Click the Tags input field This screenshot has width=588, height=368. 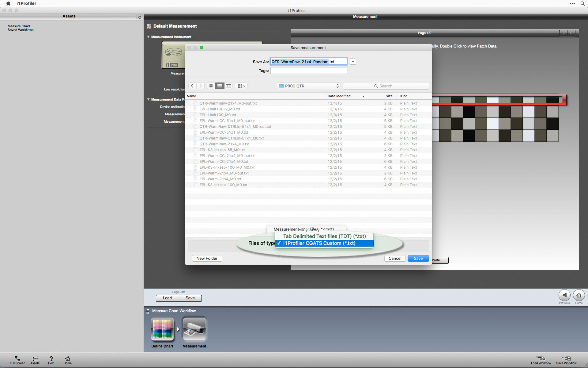(x=309, y=71)
